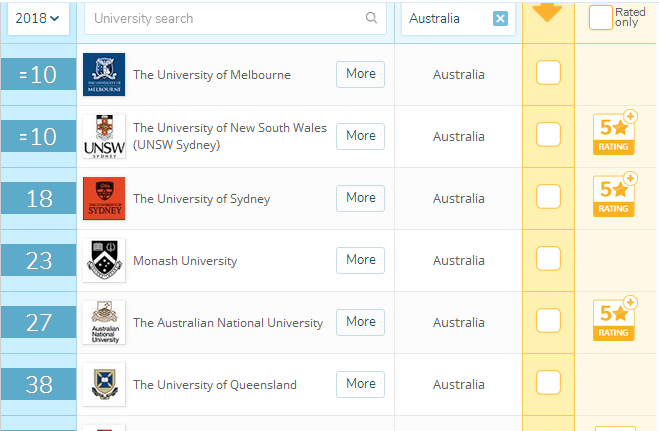The width and height of the screenshot is (659, 431).
Task: Click the University of Melbourne logo
Action: (104, 75)
